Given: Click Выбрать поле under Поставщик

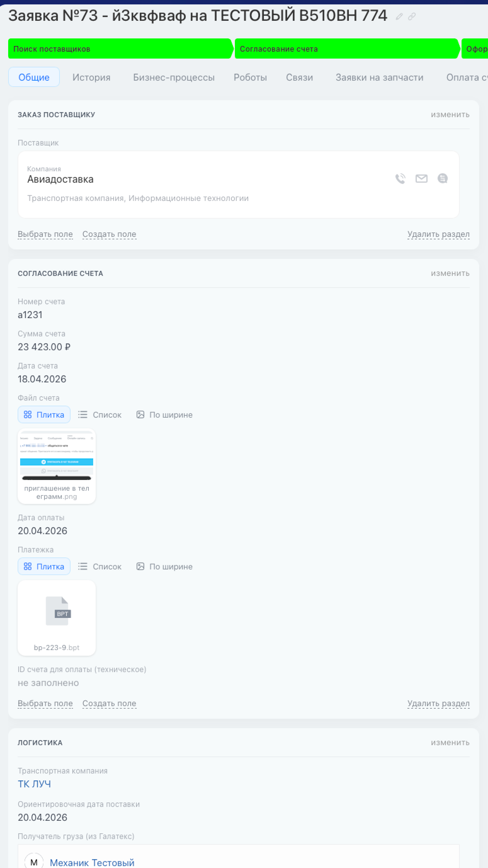Looking at the screenshot, I should click(x=45, y=234).
